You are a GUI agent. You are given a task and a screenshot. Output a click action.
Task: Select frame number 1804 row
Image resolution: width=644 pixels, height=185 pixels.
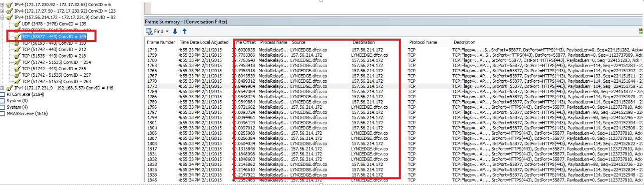point(394,128)
